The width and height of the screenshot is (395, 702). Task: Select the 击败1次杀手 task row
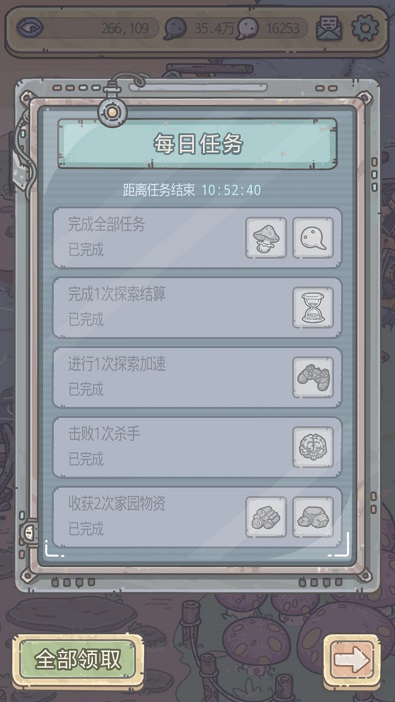pyautogui.click(x=197, y=447)
